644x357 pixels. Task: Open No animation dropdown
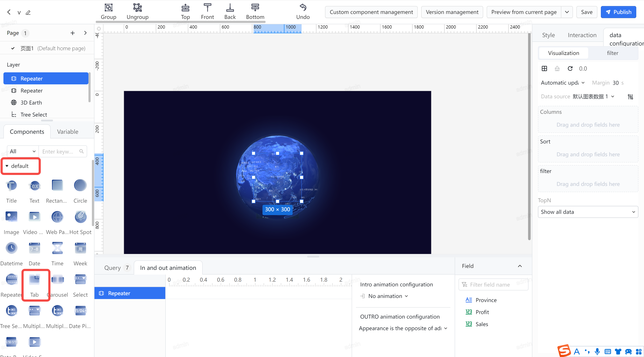pyautogui.click(x=388, y=296)
